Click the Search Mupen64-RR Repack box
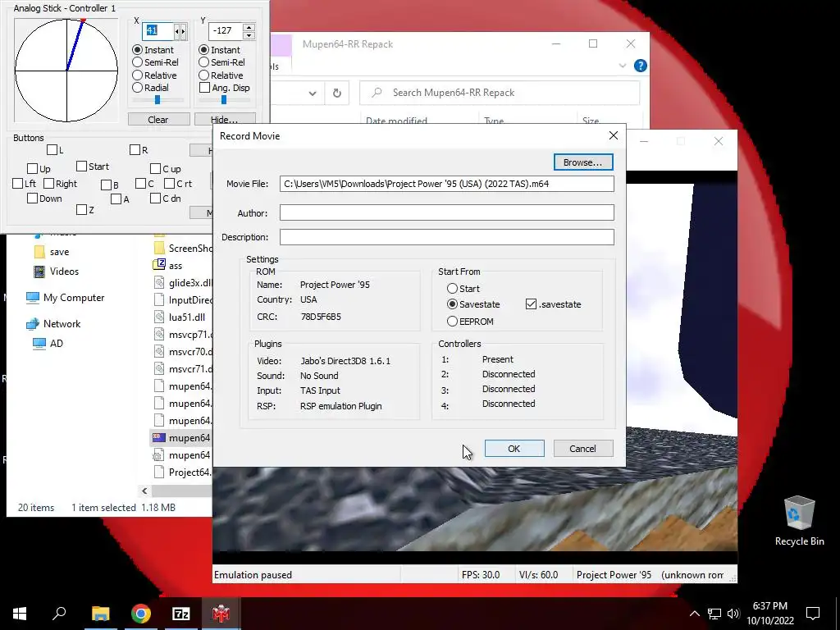The height and width of the screenshot is (630, 840). tap(500, 94)
